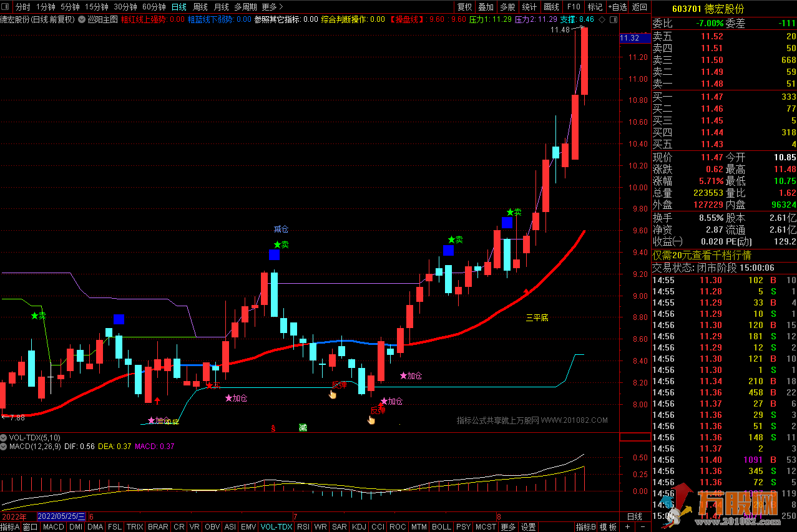Viewport: 797px width, 532px height.
Task: Click 日线 label at bottom right of chart
Action: 634,516
